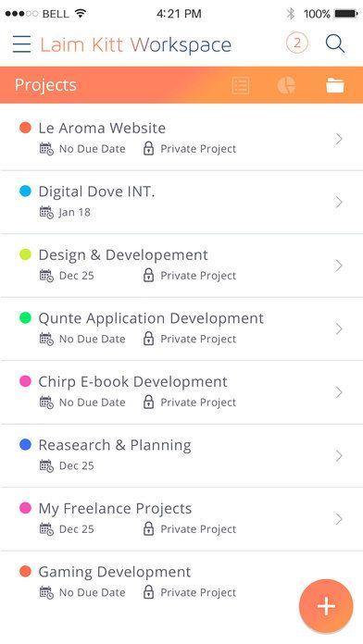Tap the Laim Kitt Workspace title
The width and height of the screenshot is (363, 644).
point(136,44)
